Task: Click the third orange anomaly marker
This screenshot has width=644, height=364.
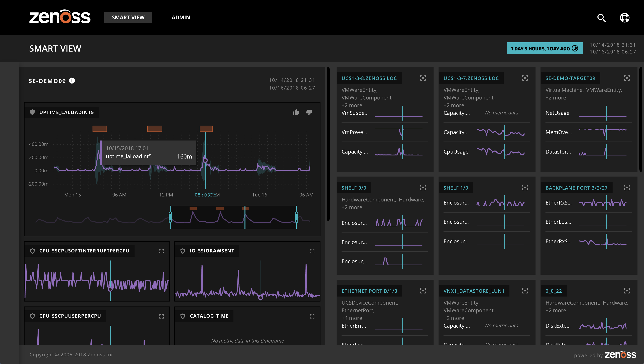Action: pyautogui.click(x=206, y=129)
